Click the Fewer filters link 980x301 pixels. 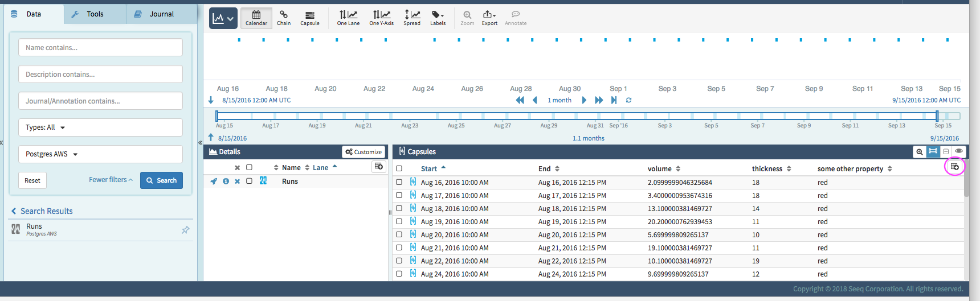point(111,180)
